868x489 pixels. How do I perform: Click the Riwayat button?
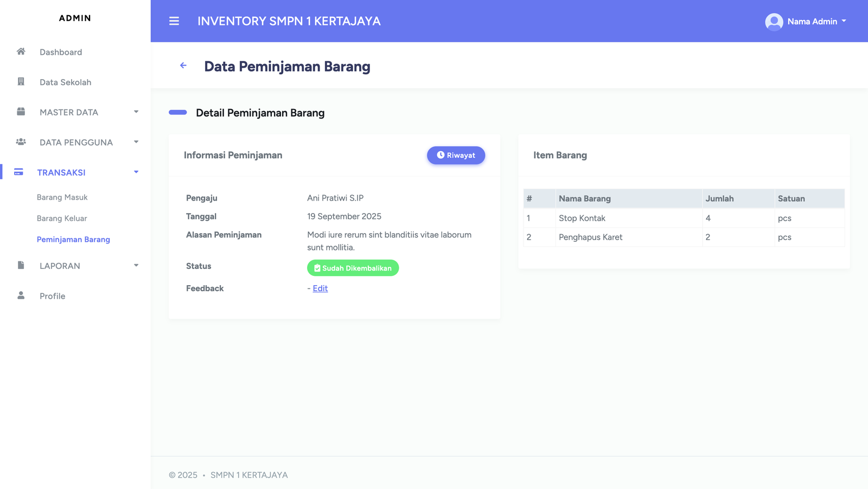456,156
